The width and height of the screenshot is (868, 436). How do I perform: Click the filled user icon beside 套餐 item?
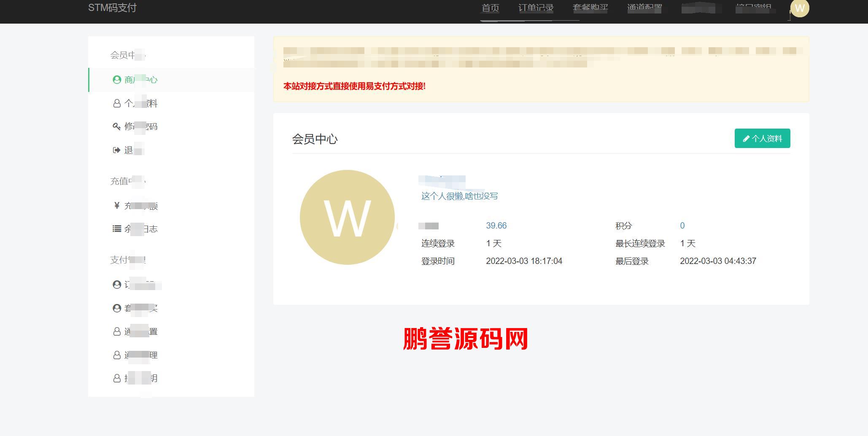click(117, 308)
